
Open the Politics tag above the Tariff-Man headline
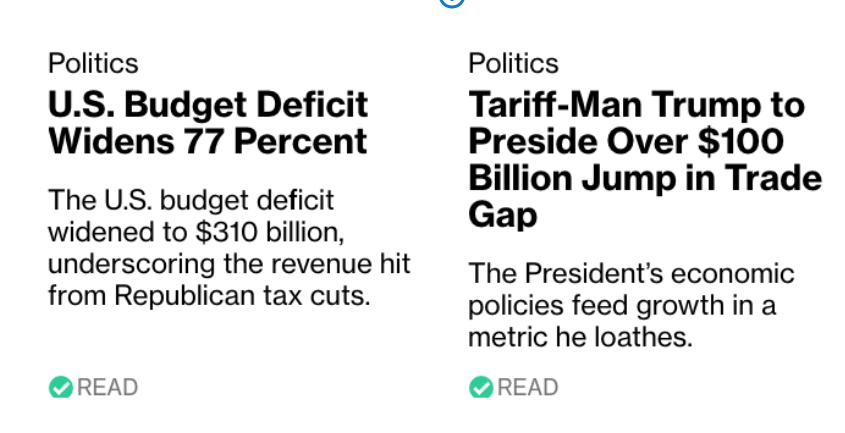[513, 64]
